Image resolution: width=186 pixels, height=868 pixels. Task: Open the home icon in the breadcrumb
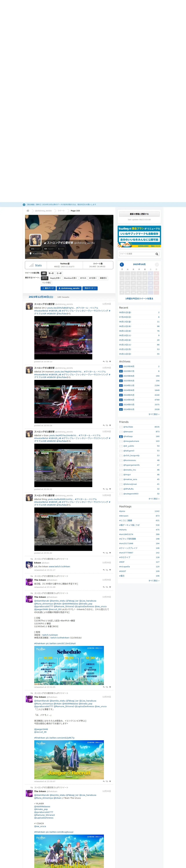28,211
